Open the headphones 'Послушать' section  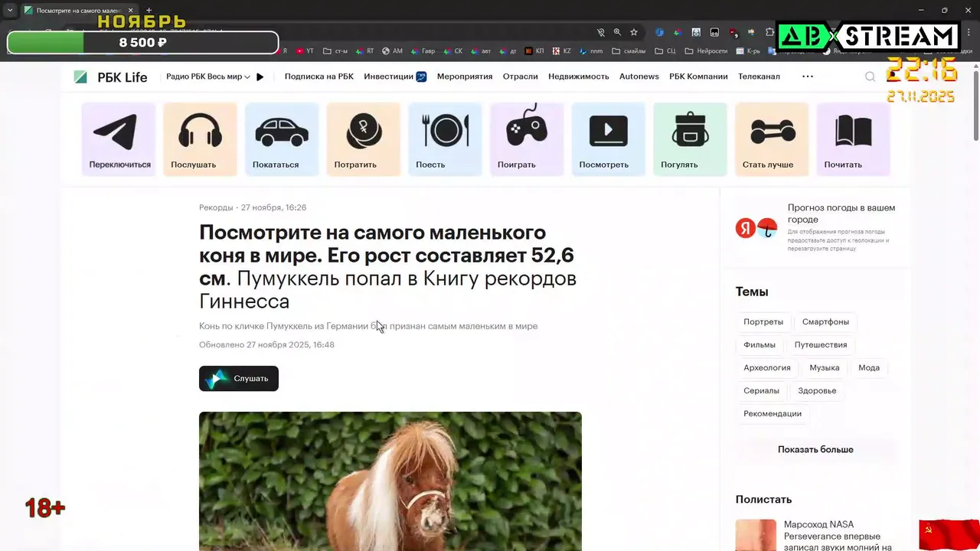[x=200, y=139]
